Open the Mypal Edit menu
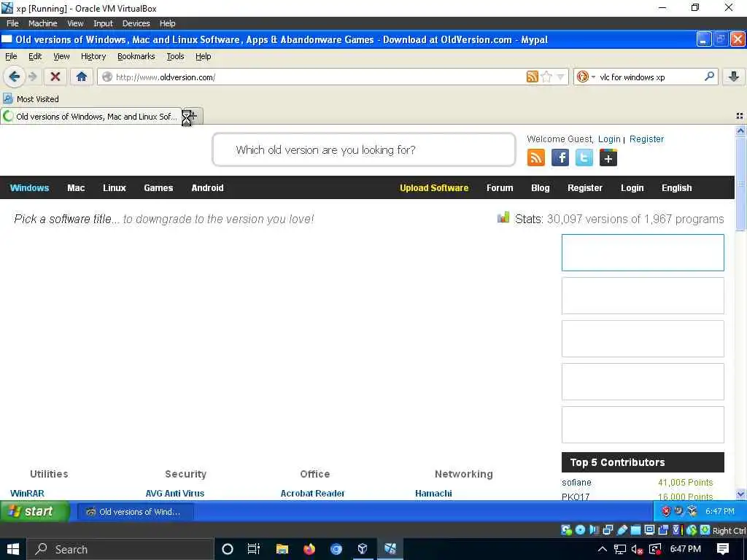 35,56
